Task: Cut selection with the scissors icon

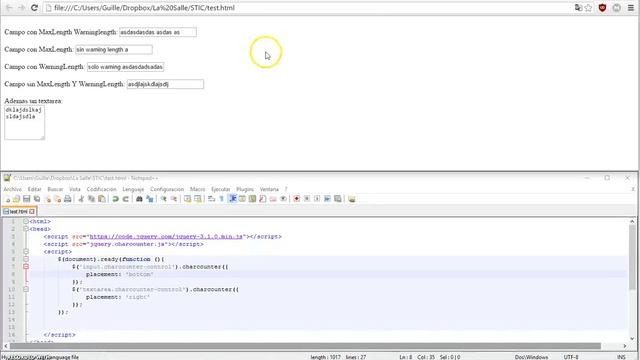Action: (80, 199)
